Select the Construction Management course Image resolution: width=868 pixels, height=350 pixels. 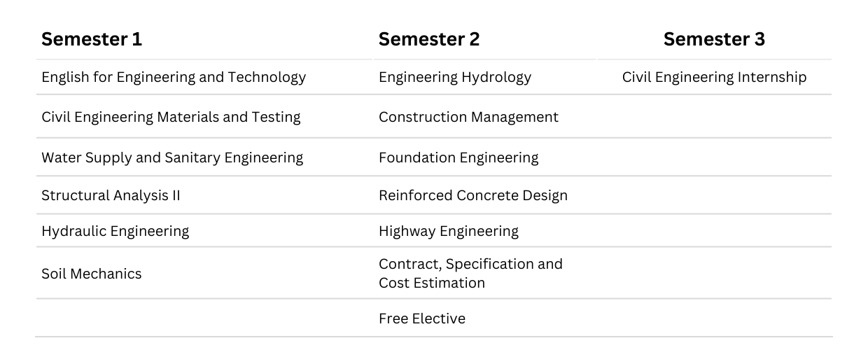[x=468, y=117]
